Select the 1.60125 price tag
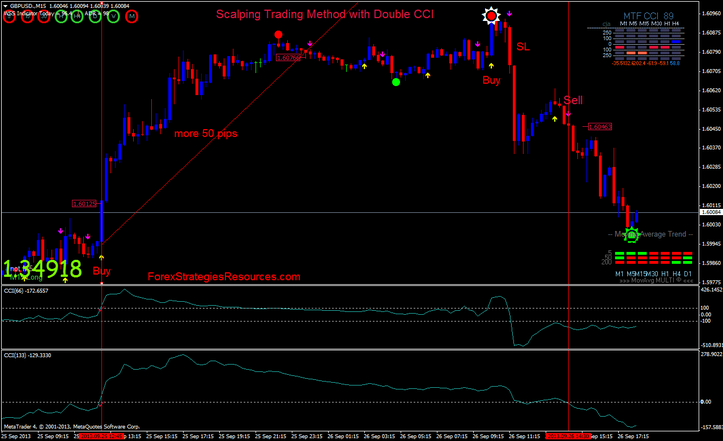The width and height of the screenshot is (723, 441). coord(84,203)
